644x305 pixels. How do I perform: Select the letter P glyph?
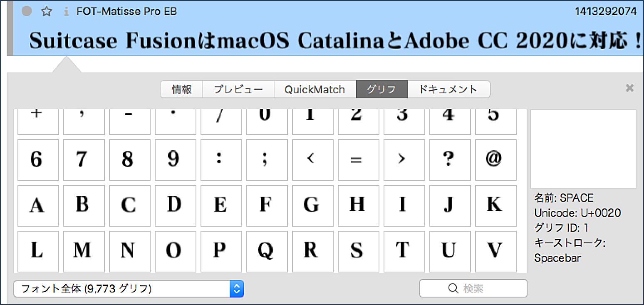click(221, 252)
